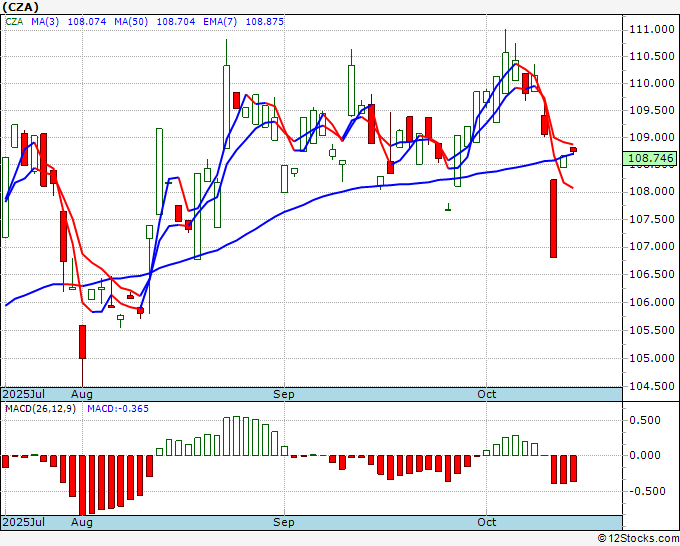The image size is (680, 546).
Task: Click the MA(50) indicator label
Action: [x=131, y=21]
